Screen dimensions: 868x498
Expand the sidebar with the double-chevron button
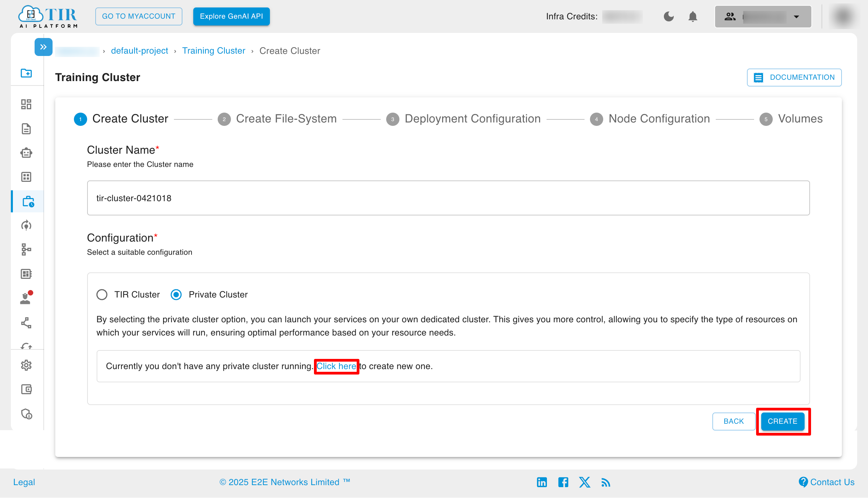click(x=43, y=47)
